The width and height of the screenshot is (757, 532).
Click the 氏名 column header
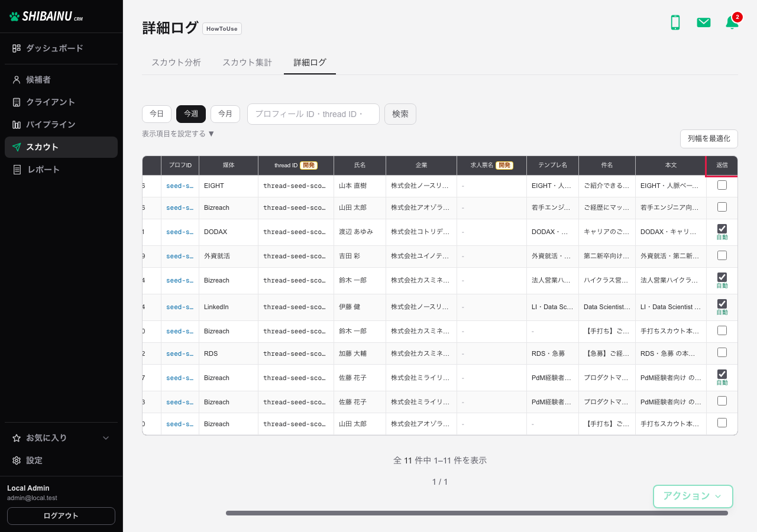click(x=360, y=166)
